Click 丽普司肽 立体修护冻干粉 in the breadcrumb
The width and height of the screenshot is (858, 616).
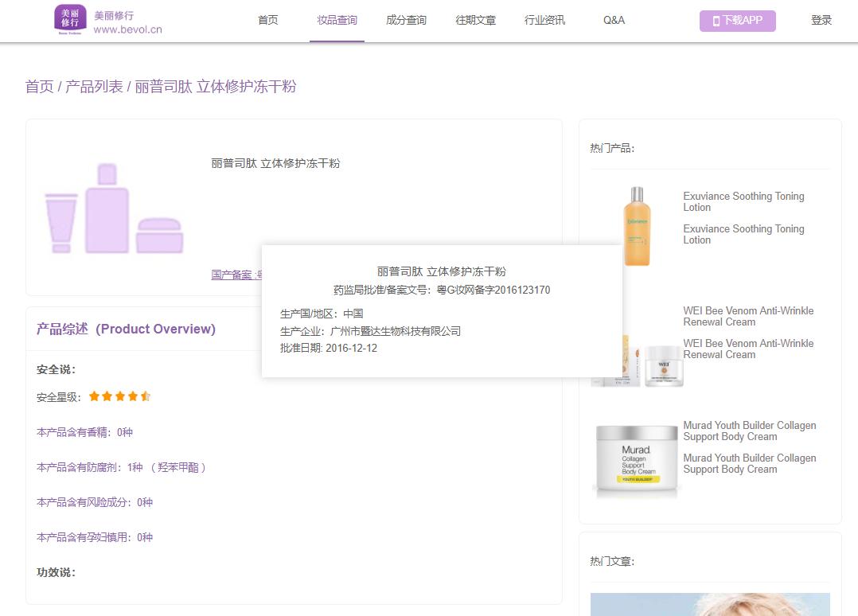[216, 87]
